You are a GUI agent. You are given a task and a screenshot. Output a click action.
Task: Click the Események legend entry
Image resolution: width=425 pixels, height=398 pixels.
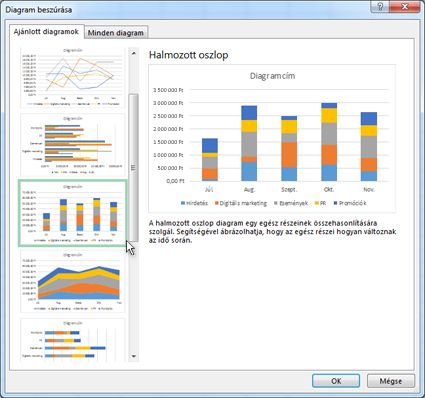tap(291, 203)
